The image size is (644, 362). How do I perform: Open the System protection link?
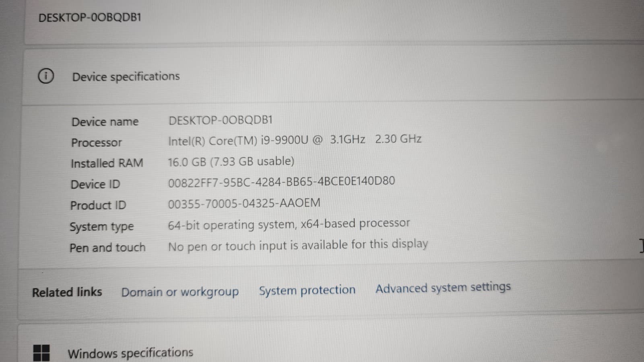pos(307,290)
